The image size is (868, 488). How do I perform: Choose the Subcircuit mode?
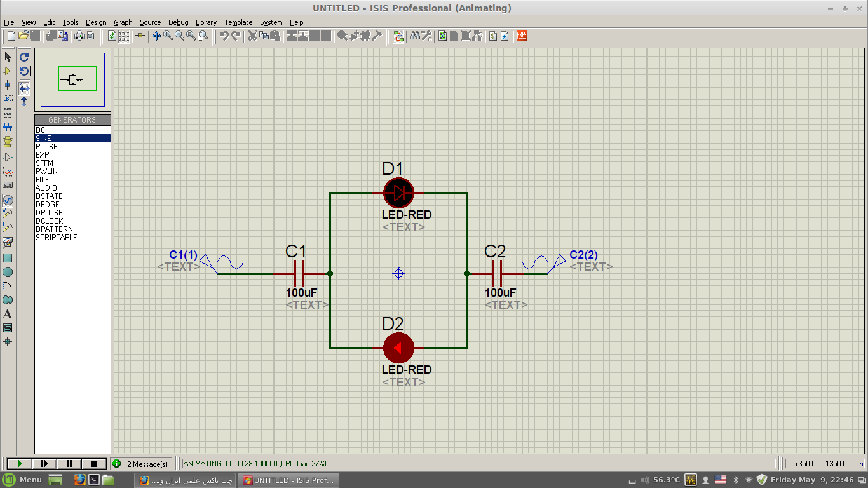tap(8, 141)
